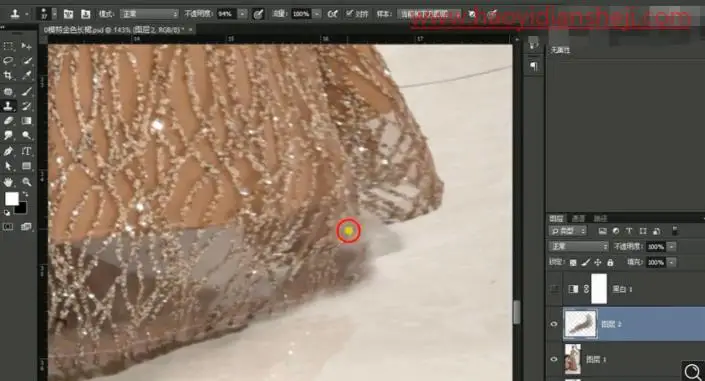This screenshot has height=381, width=705.
Task: Select the Hand tool
Action: (8, 182)
